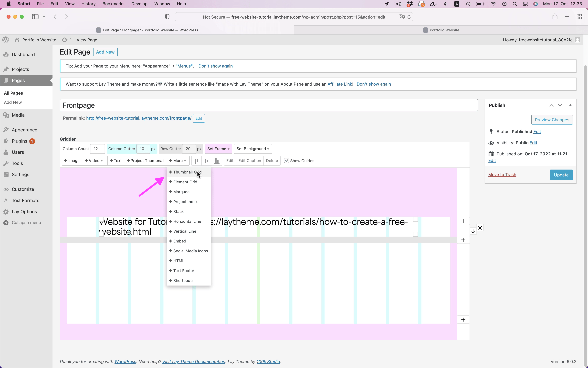
Task: Show Safari tab overview
Action: pyautogui.click(x=579, y=17)
